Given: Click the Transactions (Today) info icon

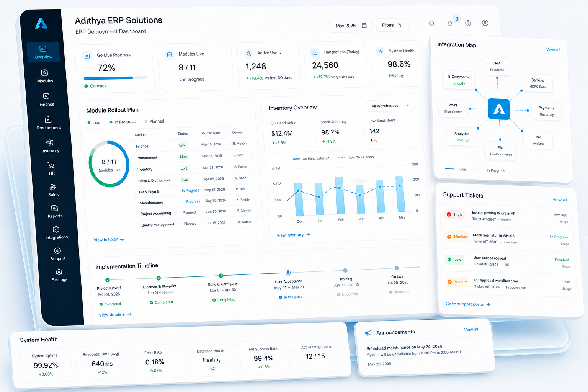Looking at the screenshot, I should click(x=315, y=52).
